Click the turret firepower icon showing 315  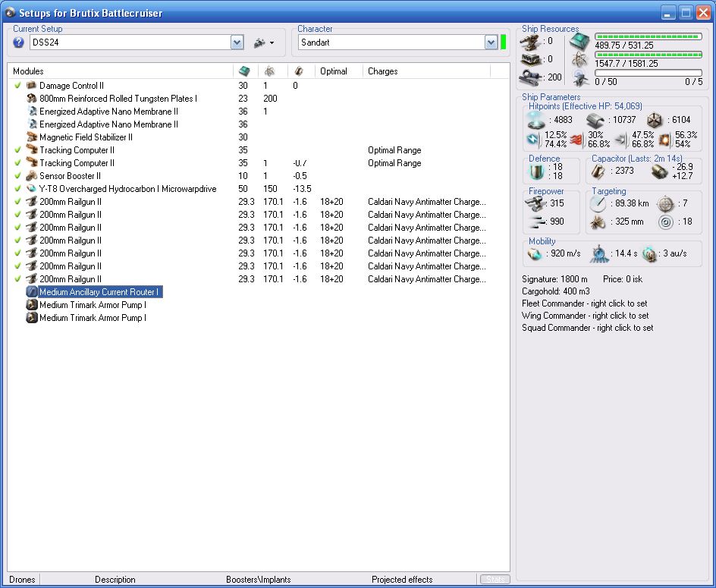tap(534, 203)
